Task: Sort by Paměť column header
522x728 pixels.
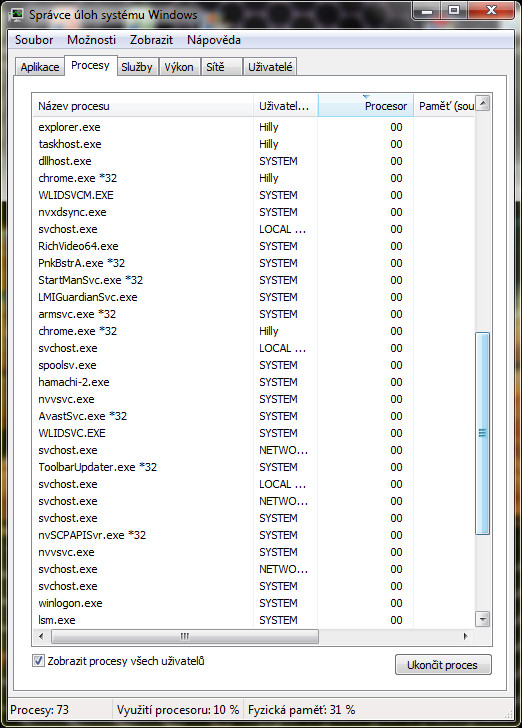Action: [x=444, y=106]
